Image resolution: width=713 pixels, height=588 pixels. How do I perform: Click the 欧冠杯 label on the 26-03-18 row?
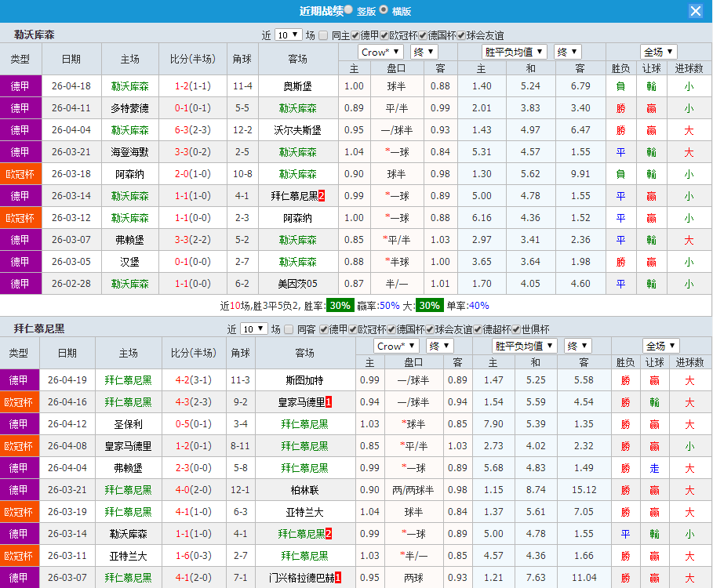click(x=20, y=174)
